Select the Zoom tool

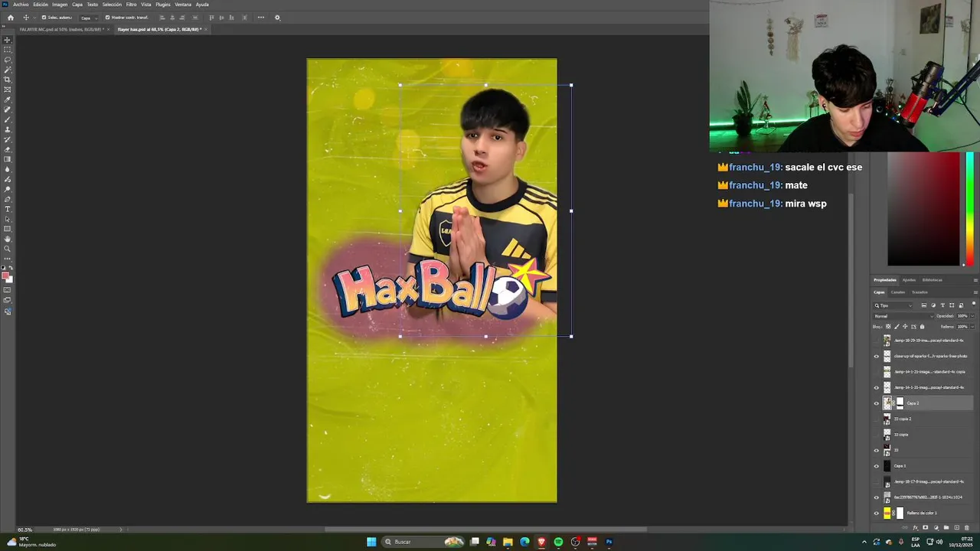pyautogui.click(x=8, y=249)
